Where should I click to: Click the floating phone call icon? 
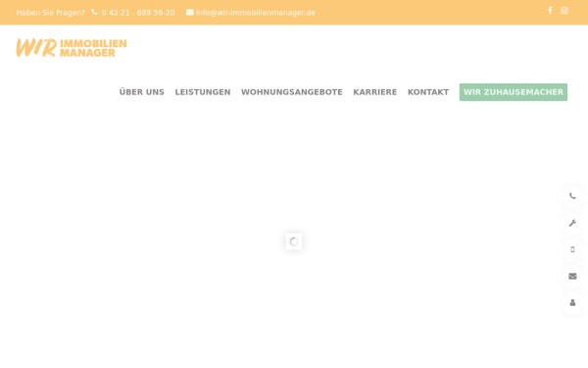[572, 196]
